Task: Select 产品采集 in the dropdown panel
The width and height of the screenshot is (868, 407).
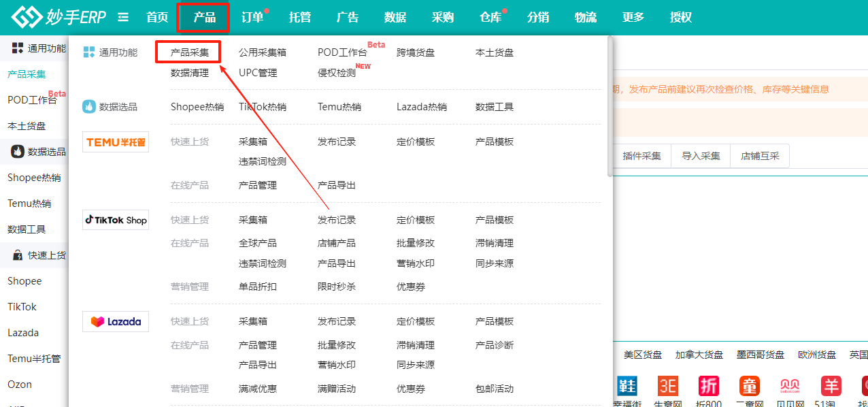Action: click(190, 52)
